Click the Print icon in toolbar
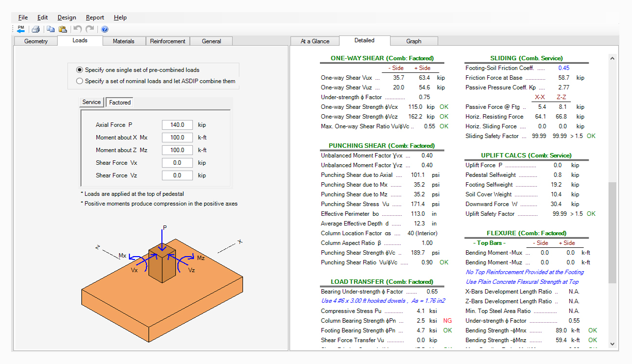632x364 pixels. click(35, 29)
